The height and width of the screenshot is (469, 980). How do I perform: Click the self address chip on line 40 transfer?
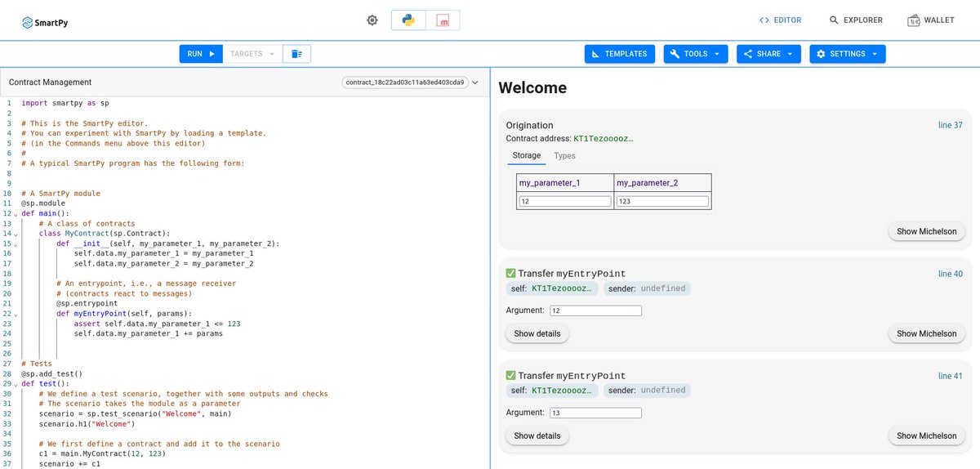click(552, 288)
